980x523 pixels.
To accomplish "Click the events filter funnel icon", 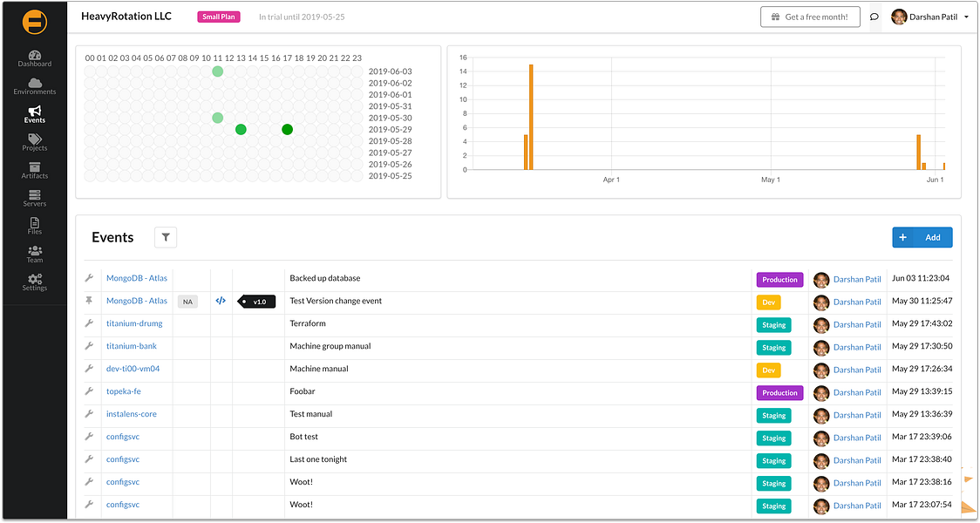I will tap(166, 237).
